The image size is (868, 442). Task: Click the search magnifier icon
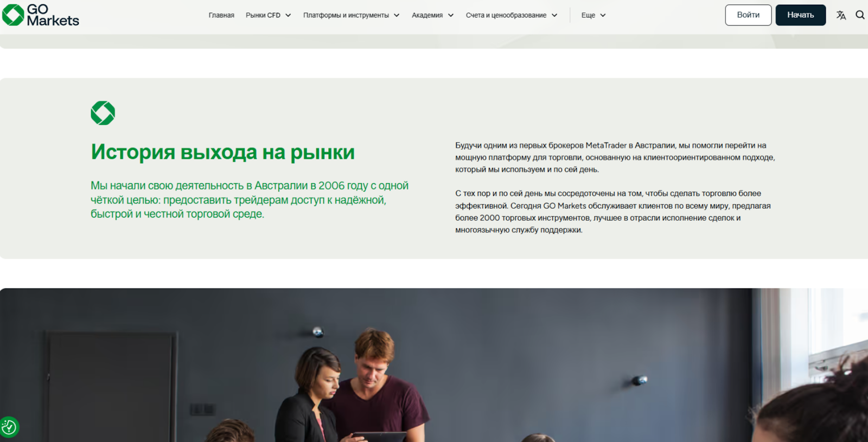click(x=860, y=15)
